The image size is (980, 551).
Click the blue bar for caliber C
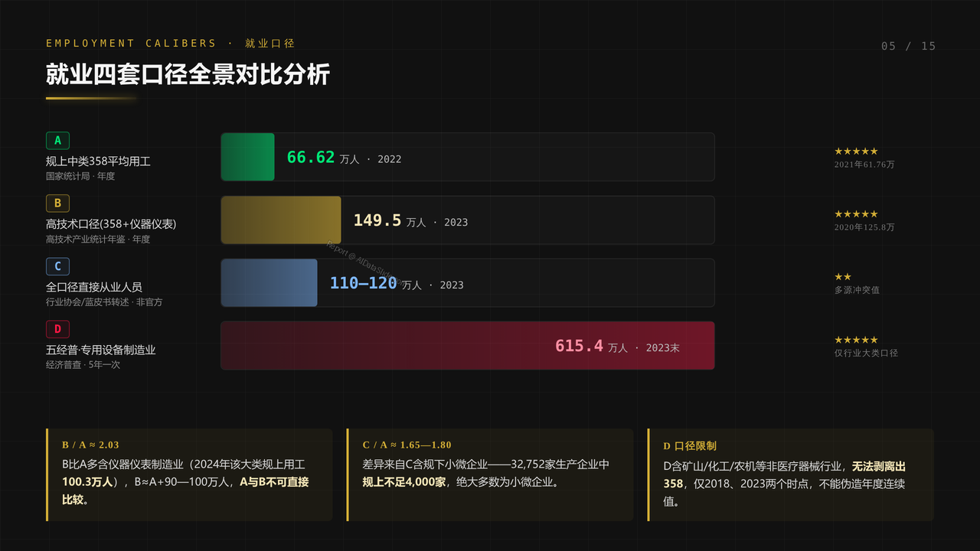[269, 282]
